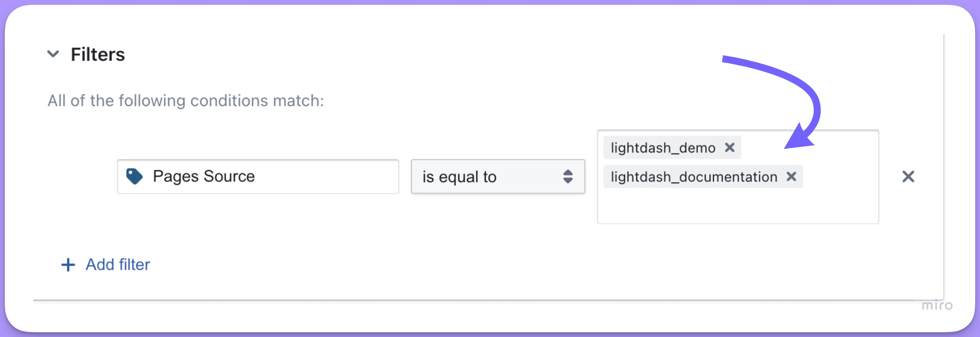
Task: Click the tag icon beside Pages Source
Action: (x=134, y=176)
